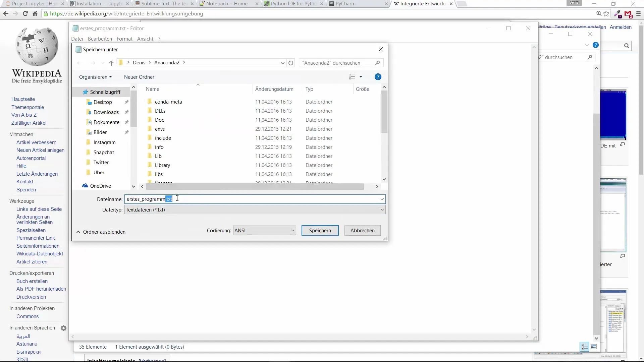644x362 pixels.
Task: Click the Abbrechen button
Action: (363, 231)
